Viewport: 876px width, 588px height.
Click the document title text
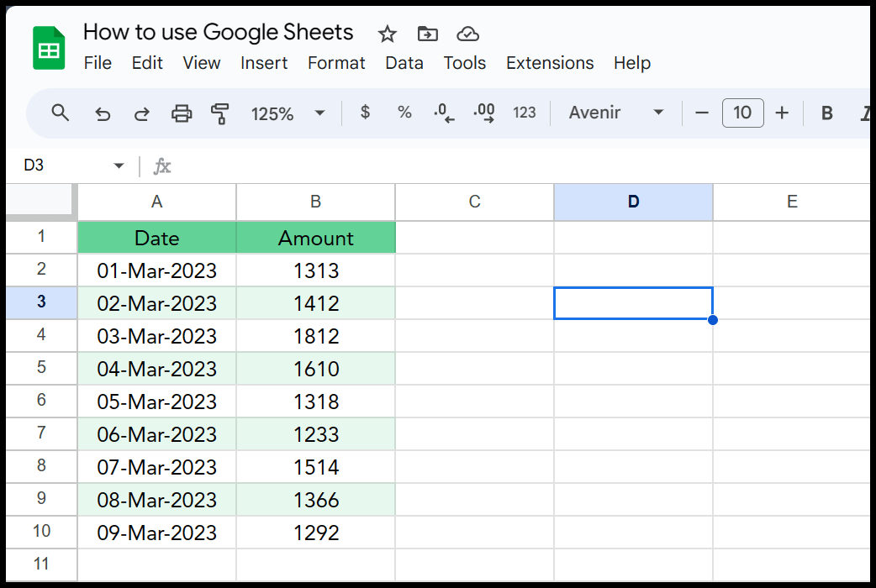(218, 33)
